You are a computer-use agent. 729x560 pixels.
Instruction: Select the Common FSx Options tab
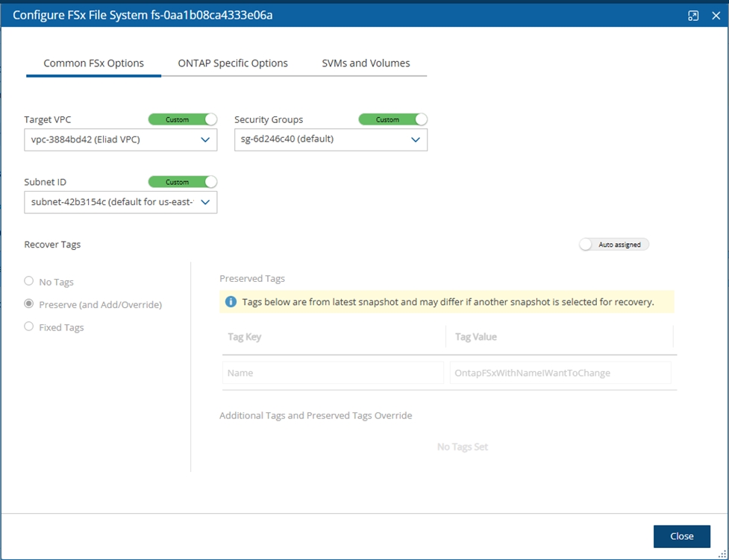pyautogui.click(x=94, y=63)
